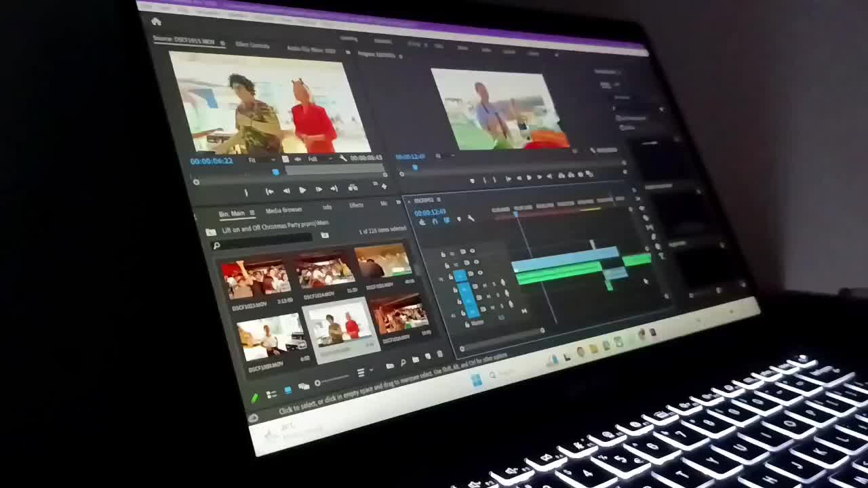Click the Drag Video Only icon in Source monitor
The height and width of the screenshot is (488, 868).
click(x=286, y=160)
